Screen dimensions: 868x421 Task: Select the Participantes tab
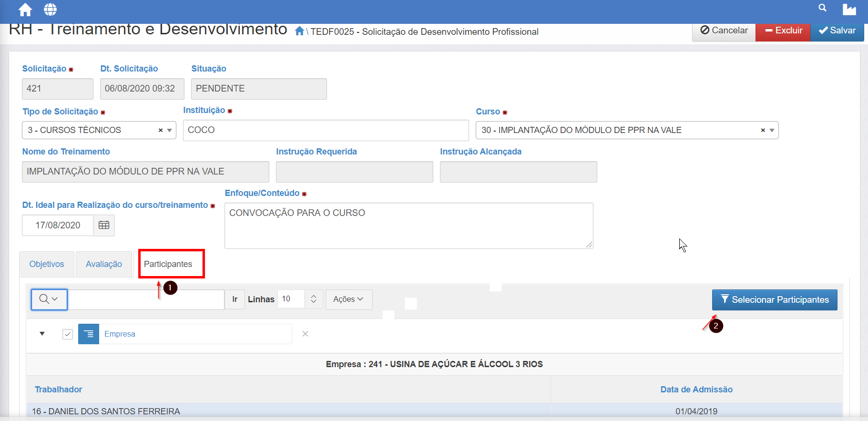pos(168,264)
